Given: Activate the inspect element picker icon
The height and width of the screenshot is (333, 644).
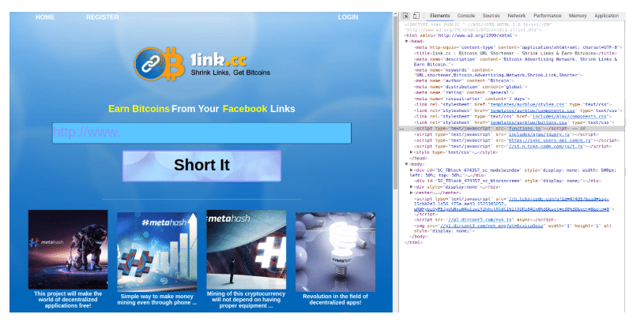Looking at the screenshot, I should click(x=405, y=16).
